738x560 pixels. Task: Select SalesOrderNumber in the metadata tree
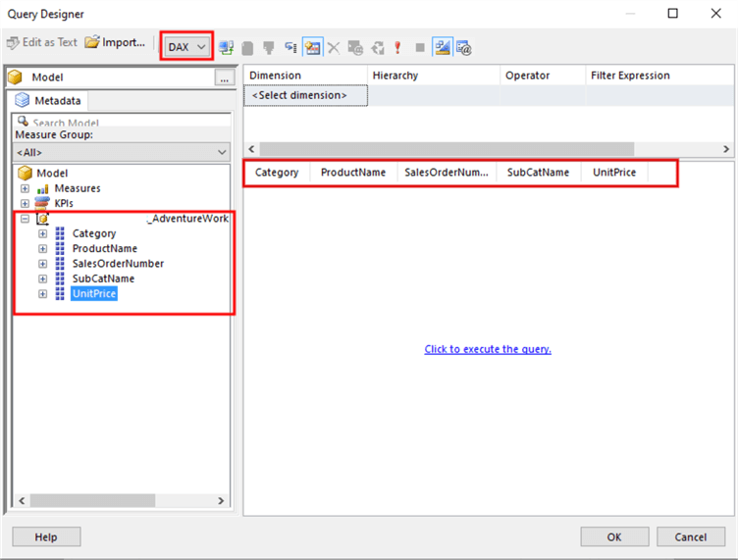[118, 264]
